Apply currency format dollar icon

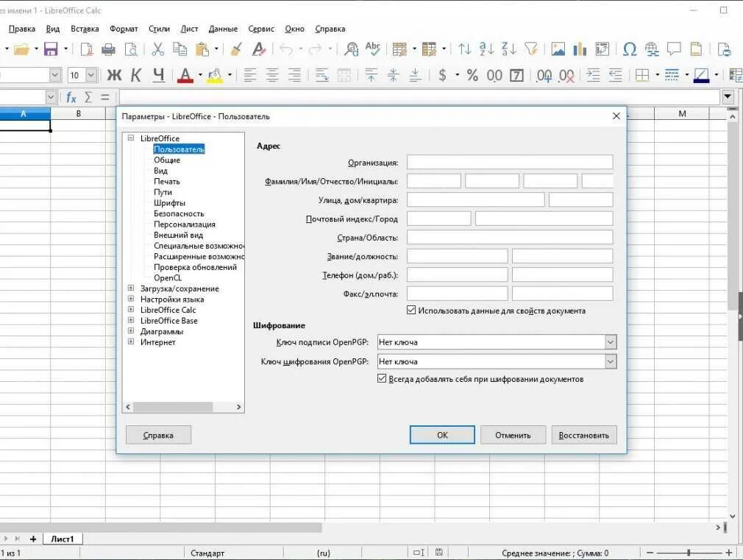(442, 75)
